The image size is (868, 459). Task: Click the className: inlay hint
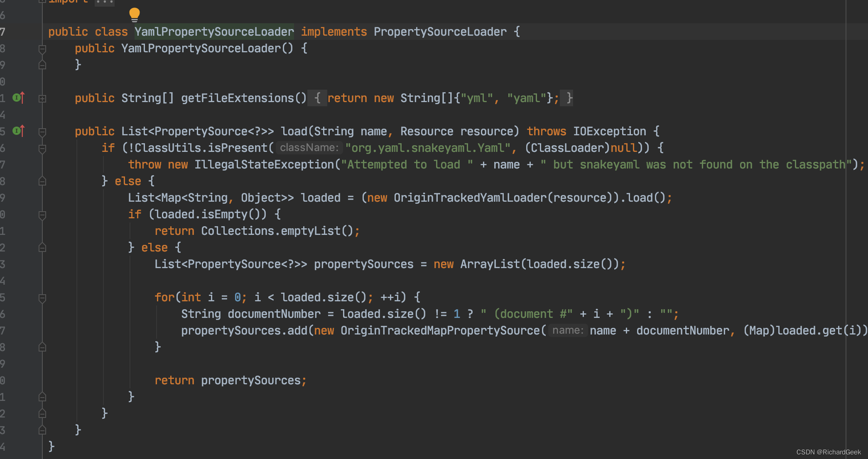[309, 148]
